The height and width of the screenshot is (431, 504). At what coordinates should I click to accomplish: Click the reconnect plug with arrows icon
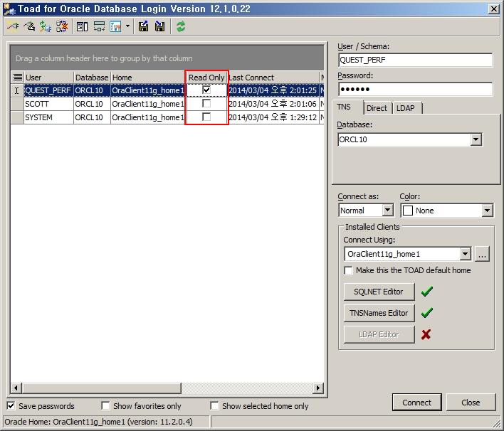(46, 26)
